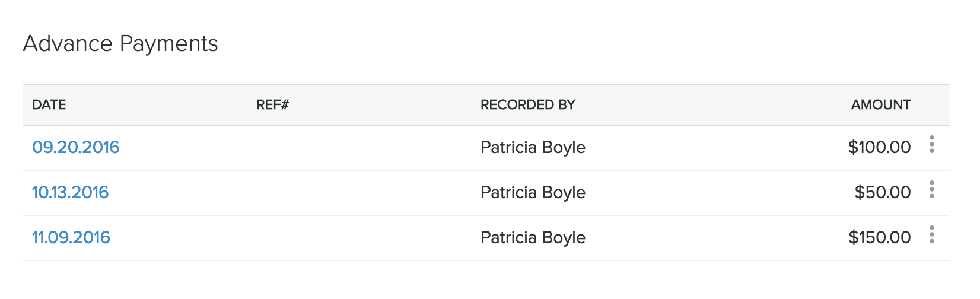Click Patricia Boyle in the 09.20.2016 row

[x=533, y=147]
